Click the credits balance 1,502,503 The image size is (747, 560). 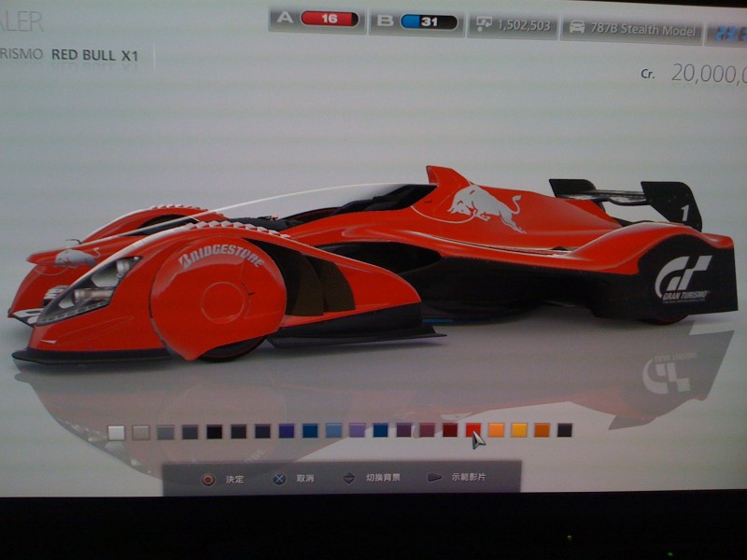(513, 25)
